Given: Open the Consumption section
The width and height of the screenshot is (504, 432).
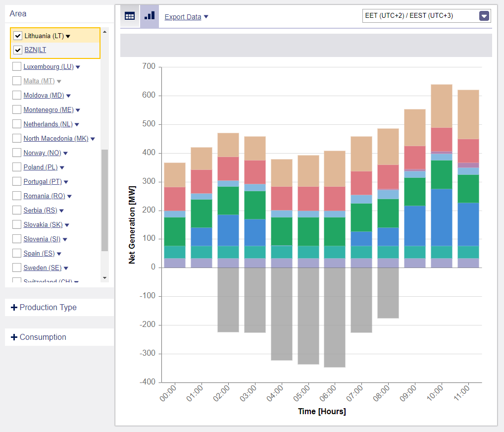Looking at the screenshot, I should 43,337.
